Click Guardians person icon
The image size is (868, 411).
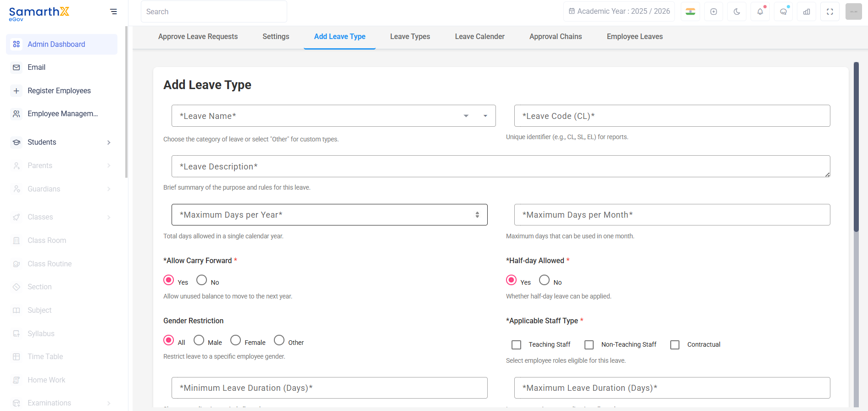coord(17,189)
